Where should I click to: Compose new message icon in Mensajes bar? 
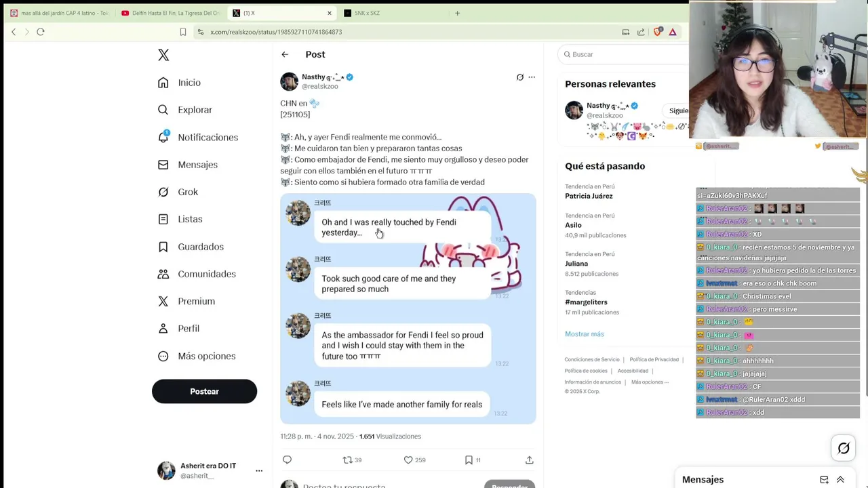pyautogui.click(x=824, y=479)
